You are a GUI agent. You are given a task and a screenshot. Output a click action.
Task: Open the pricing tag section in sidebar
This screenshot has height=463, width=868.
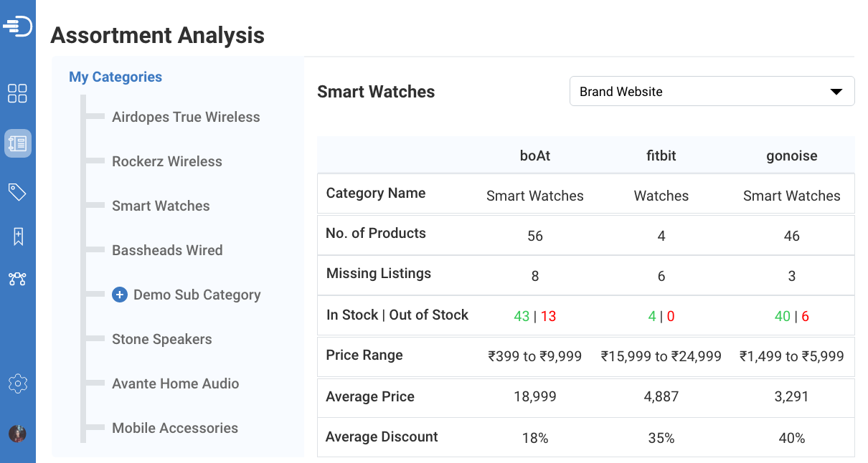click(x=18, y=192)
